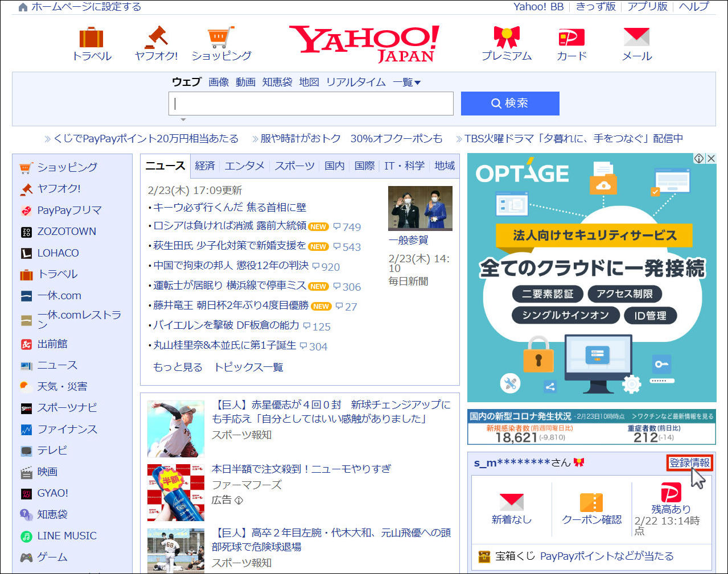Click the Yahoo Auctions gavel icon

point(156,38)
